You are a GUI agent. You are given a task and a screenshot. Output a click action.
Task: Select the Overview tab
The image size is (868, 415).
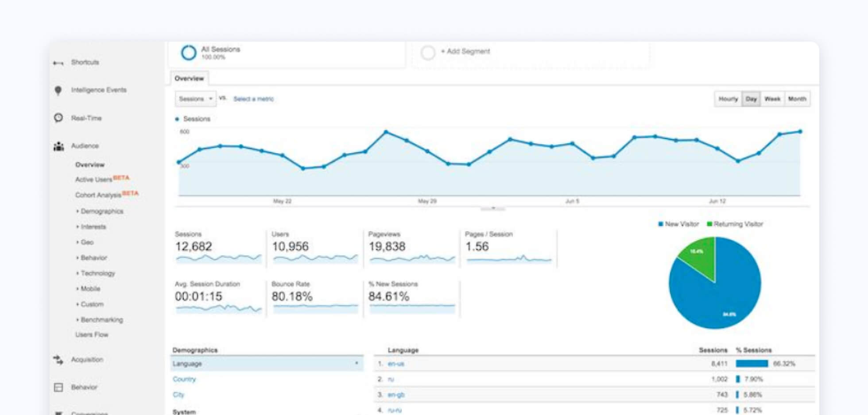(x=189, y=79)
